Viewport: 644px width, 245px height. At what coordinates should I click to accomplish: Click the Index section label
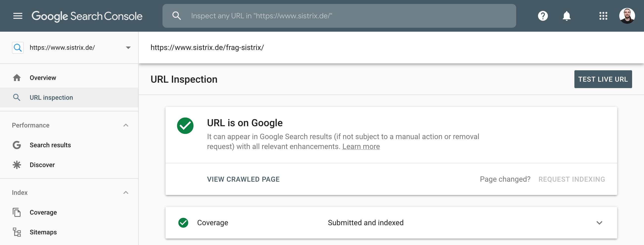tap(20, 193)
